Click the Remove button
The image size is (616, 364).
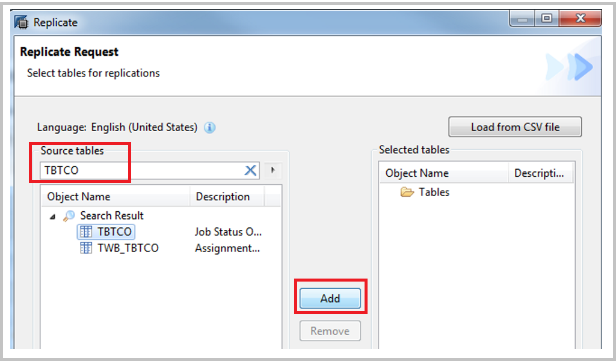coord(330,331)
